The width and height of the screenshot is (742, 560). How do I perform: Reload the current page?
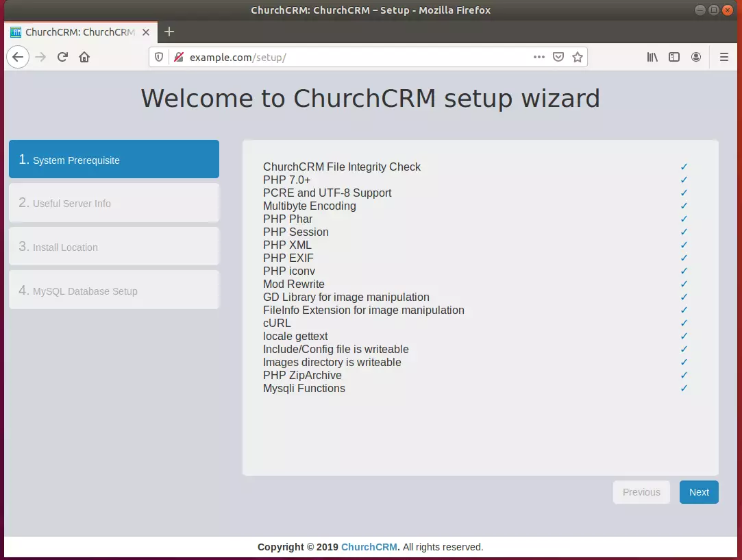point(62,58)
